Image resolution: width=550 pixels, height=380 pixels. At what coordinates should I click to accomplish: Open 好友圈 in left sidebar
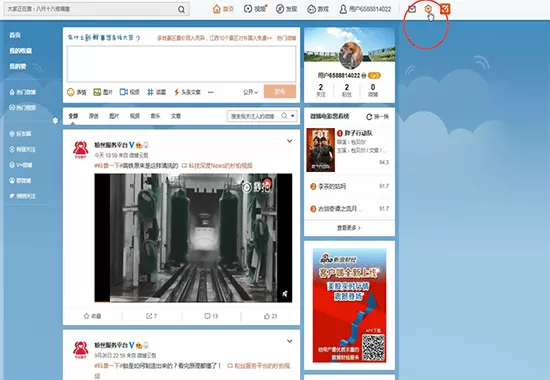[20, 134]
